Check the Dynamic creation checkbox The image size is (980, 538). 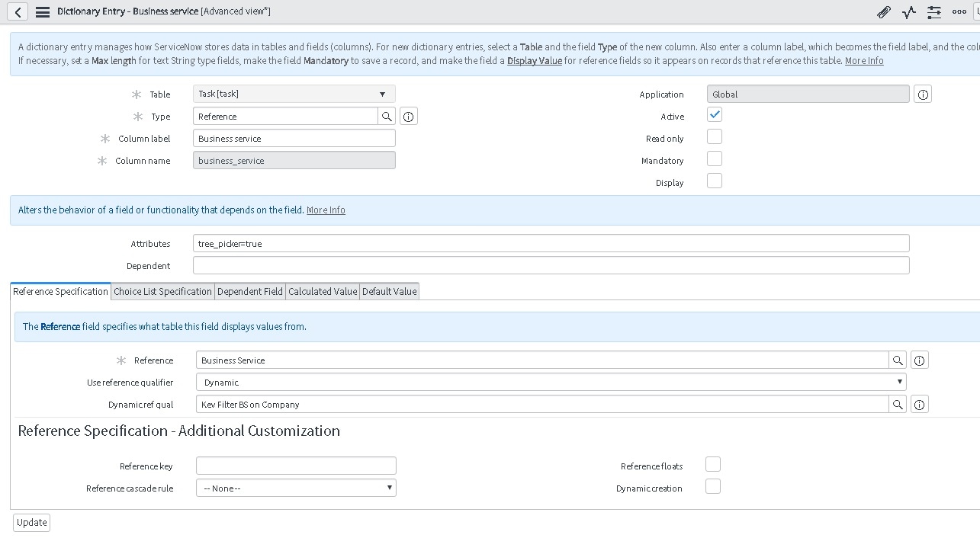pyautogui.click(x=712, y=485)
